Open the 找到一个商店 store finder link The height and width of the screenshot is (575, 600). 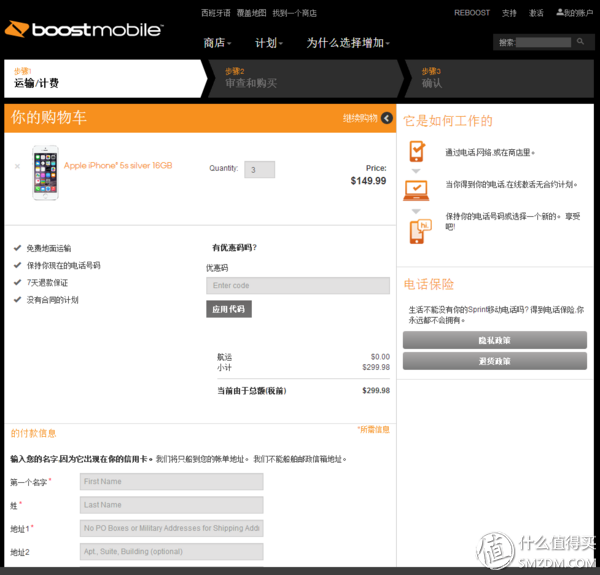(x=294, y=13)
